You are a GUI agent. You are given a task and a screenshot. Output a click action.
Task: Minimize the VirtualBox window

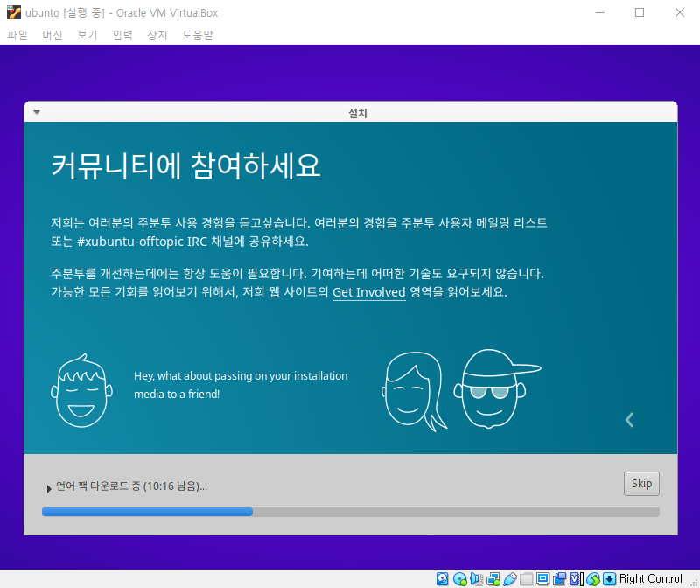coord(600,12)
